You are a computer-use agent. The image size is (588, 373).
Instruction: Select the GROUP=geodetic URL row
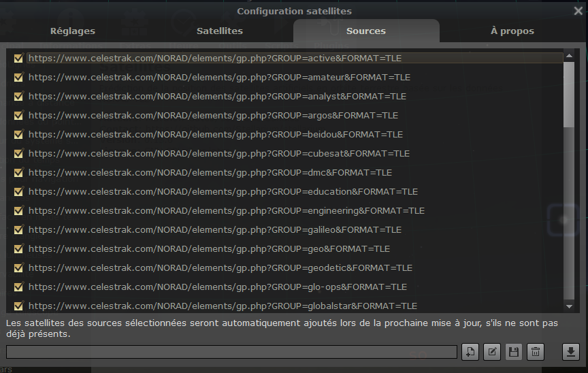(295, 267)
